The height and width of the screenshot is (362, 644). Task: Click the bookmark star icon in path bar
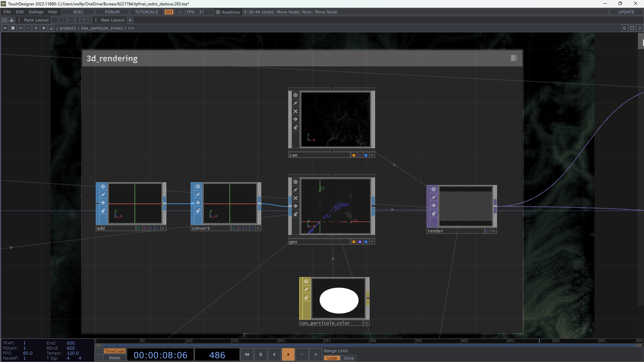[x=44, y=28]
